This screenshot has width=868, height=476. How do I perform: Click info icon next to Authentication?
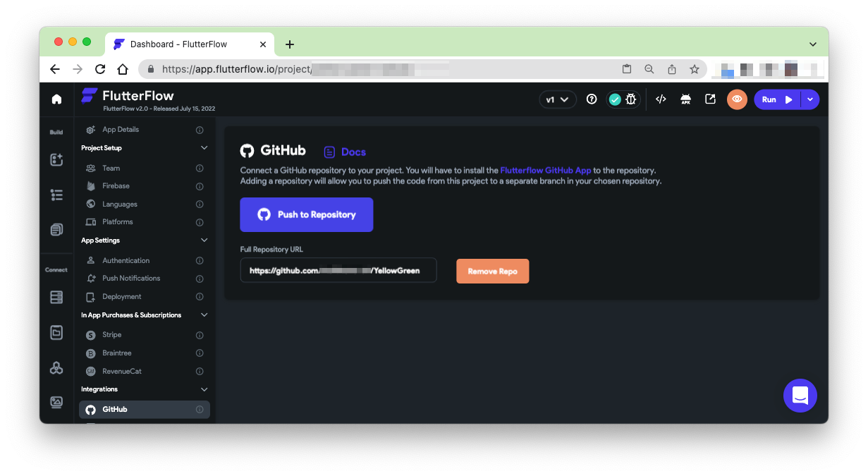(x=200, y=261)
